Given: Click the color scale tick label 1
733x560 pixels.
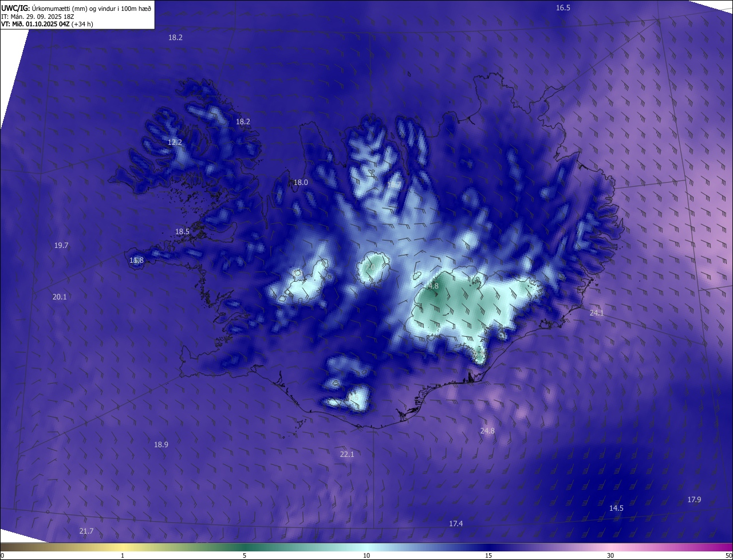Looking at the screenshot, I should tap(123, 555).
